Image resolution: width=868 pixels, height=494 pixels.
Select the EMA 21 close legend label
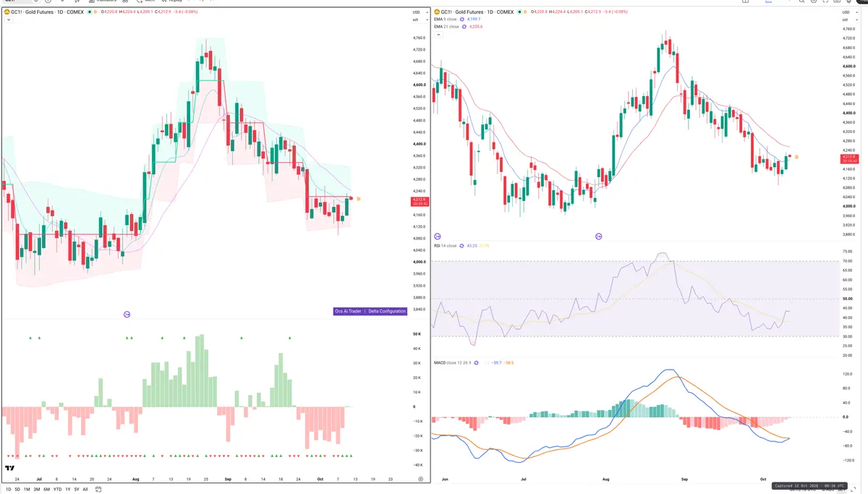(446, 27)
